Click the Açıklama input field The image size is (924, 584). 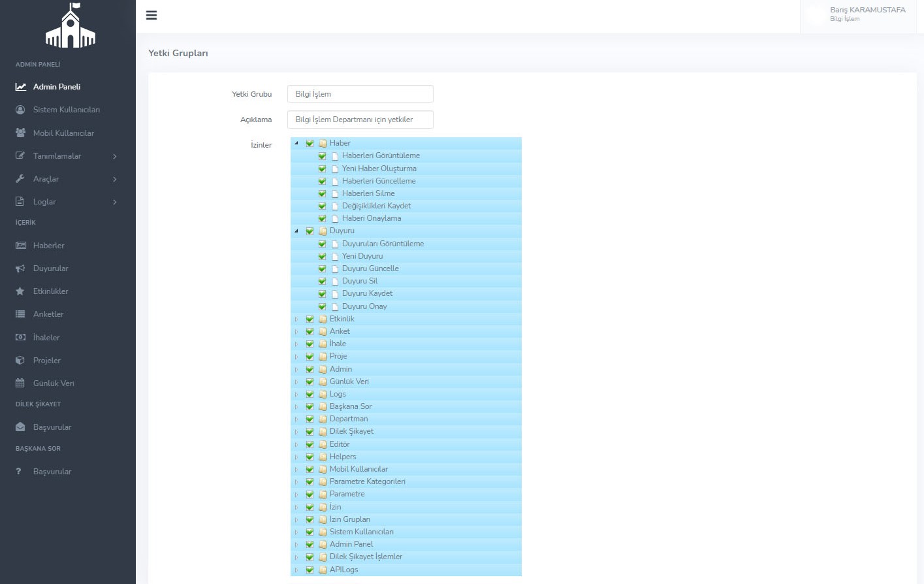(x=360, y=120)
